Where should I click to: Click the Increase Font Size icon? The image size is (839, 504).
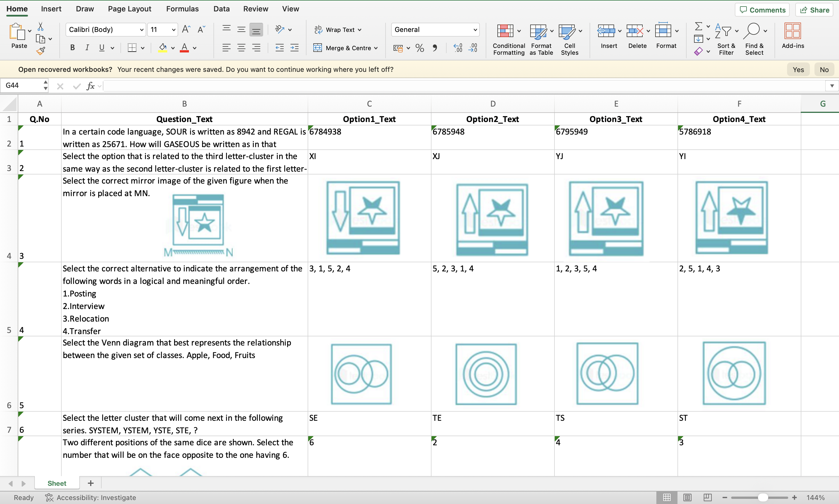coord(186,29)
